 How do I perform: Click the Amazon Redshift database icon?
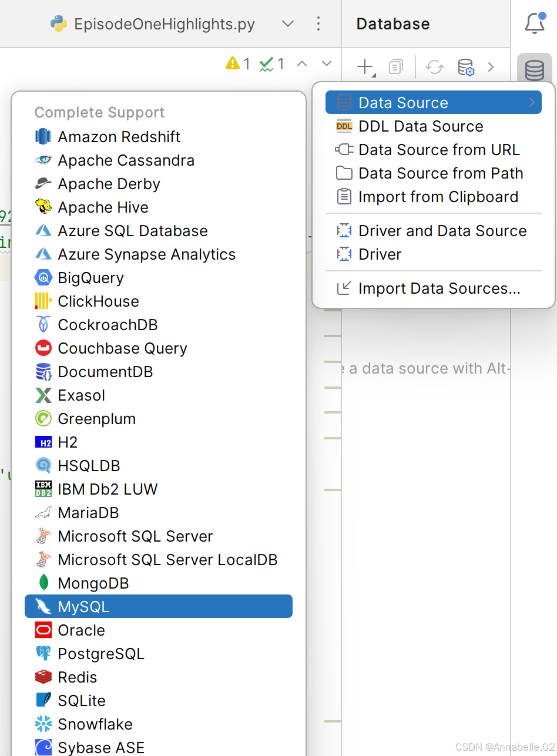click(x=43, y=137)
